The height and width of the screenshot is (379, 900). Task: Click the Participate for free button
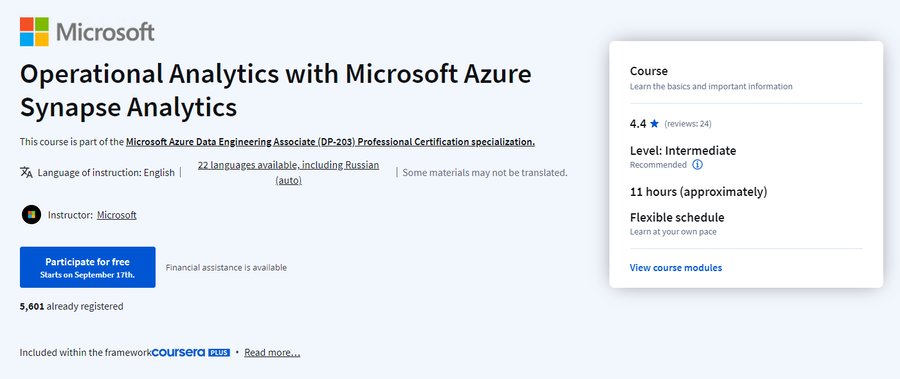[x=88, y=267]
